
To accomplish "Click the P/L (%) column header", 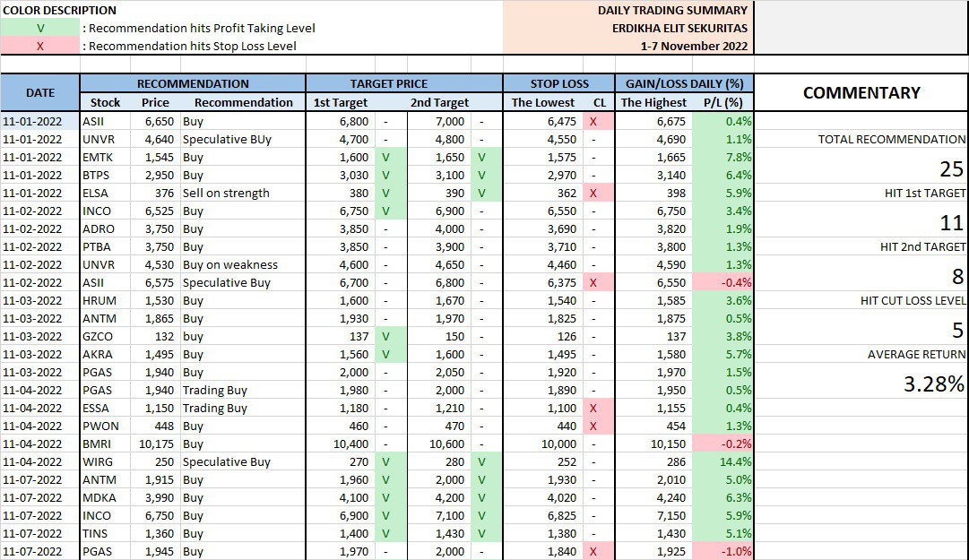I will pos(722,102).
